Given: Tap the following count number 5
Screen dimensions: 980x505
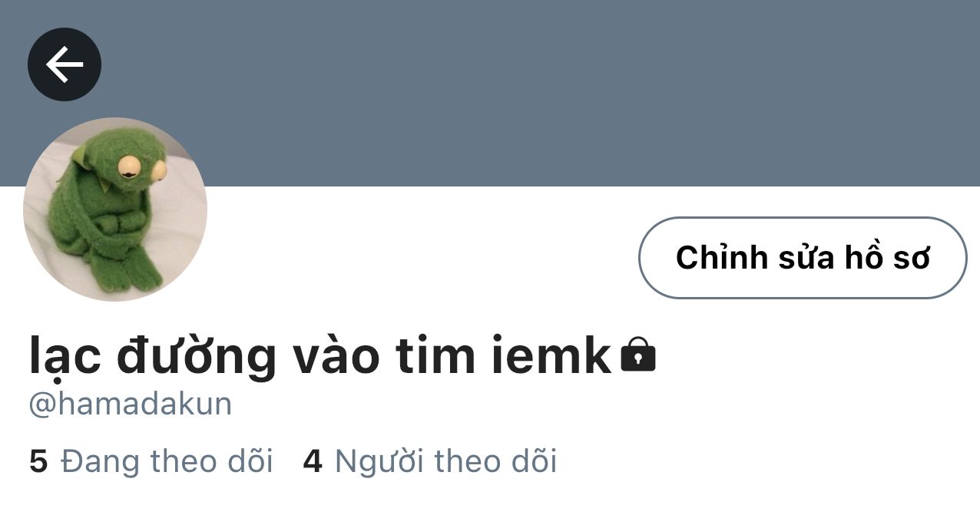Looking at the screenshot, I should [x=38, y=462].
